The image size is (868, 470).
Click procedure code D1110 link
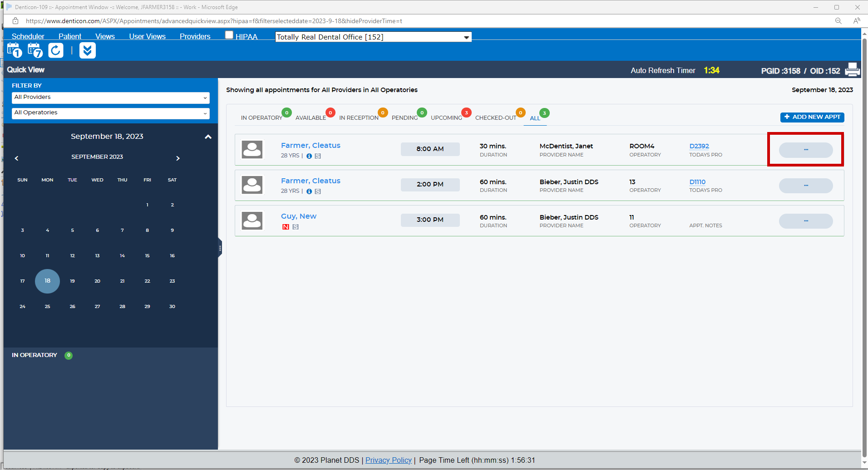697,182
